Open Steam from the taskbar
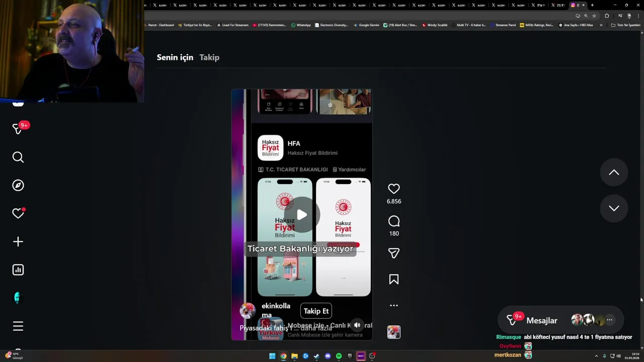The height and width of the screenshot is (362, 644). 316,356
